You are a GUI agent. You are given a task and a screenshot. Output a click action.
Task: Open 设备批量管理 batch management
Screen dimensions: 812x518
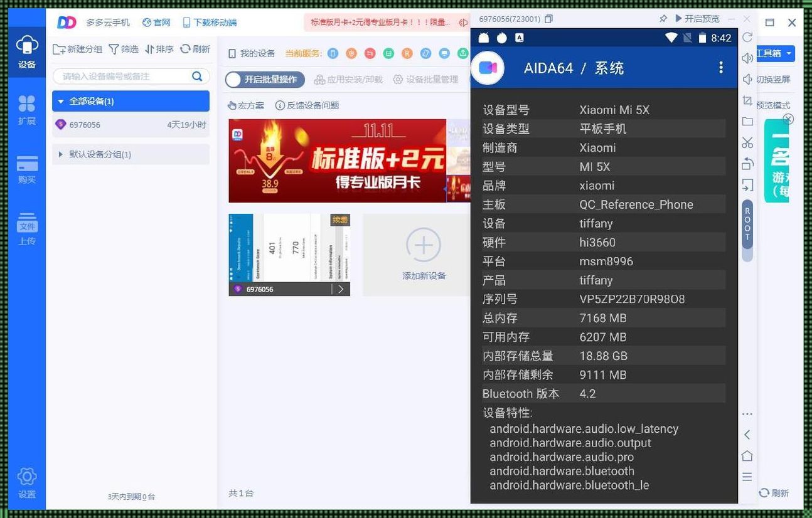(x=426, y=80)
